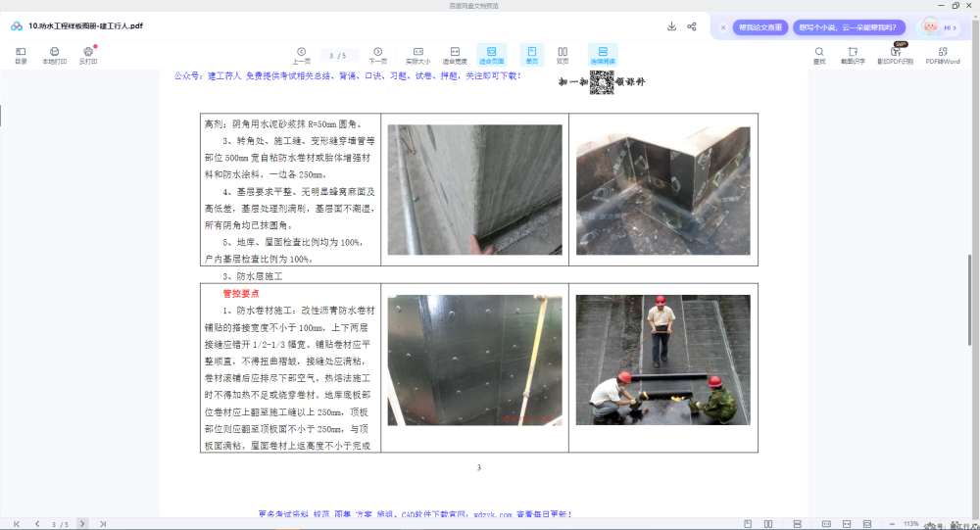Click the page number 3 below the table
The image size is (980, 530).
[x=479, y=467]
